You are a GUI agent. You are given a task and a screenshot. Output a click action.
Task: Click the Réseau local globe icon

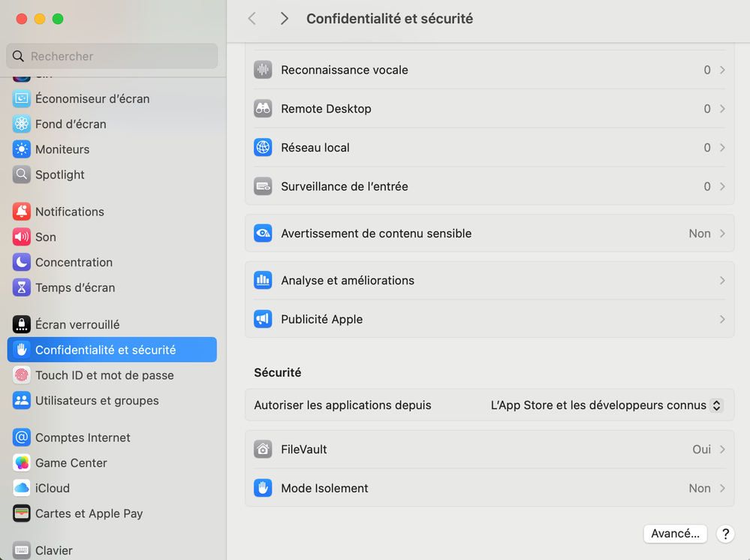[263, 148]
